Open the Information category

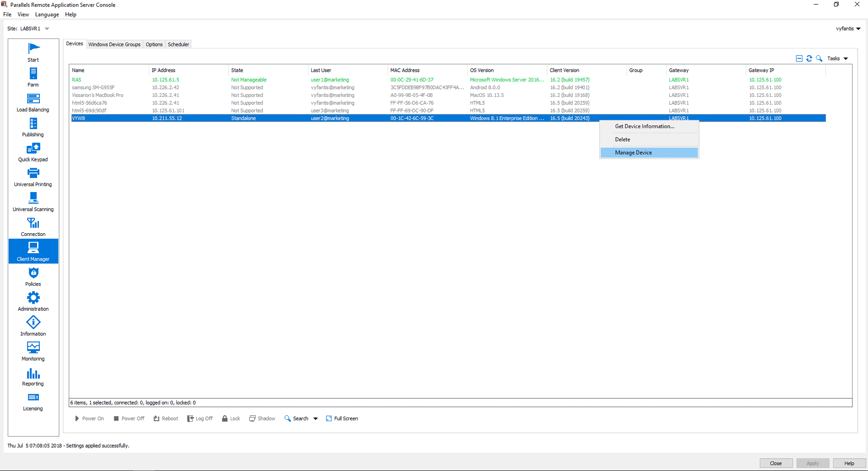coord(33,326)
